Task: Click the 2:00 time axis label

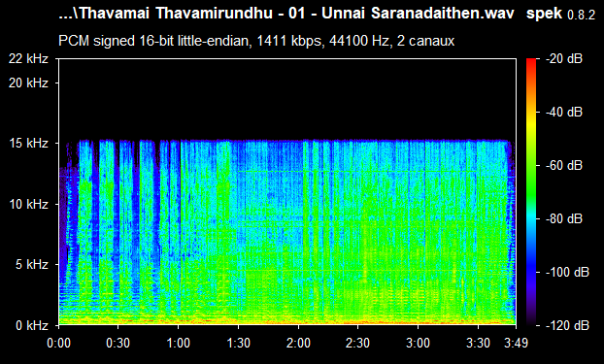Action: click(298, 343)
